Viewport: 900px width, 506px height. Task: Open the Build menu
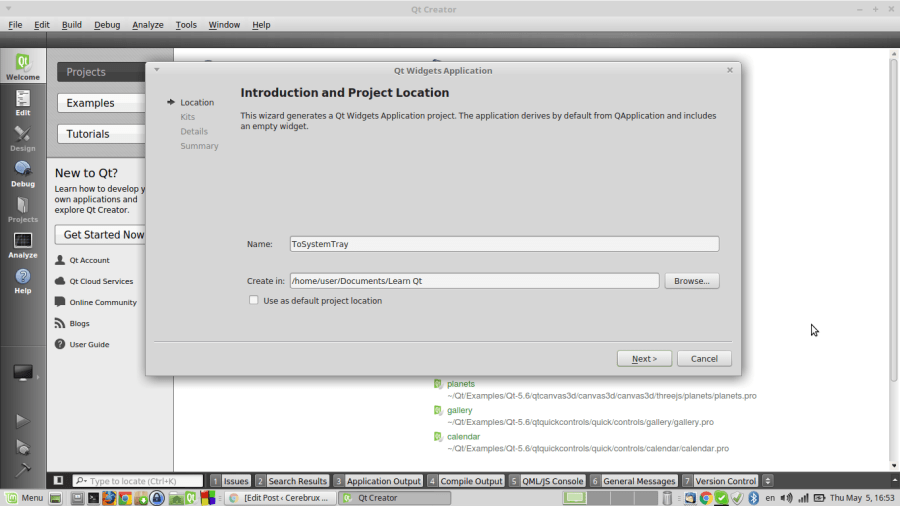coord(72,25)
